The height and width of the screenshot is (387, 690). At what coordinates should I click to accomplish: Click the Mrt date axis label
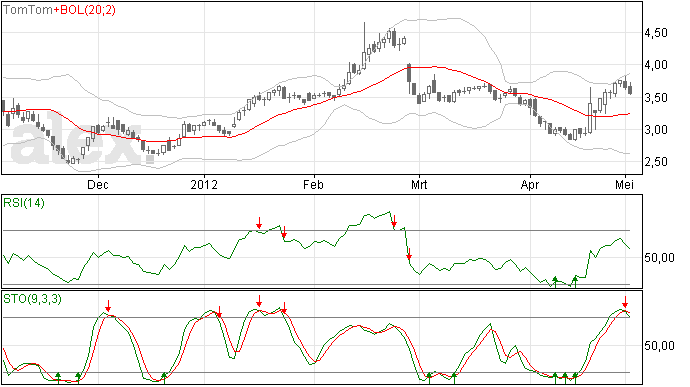[419, 184]
